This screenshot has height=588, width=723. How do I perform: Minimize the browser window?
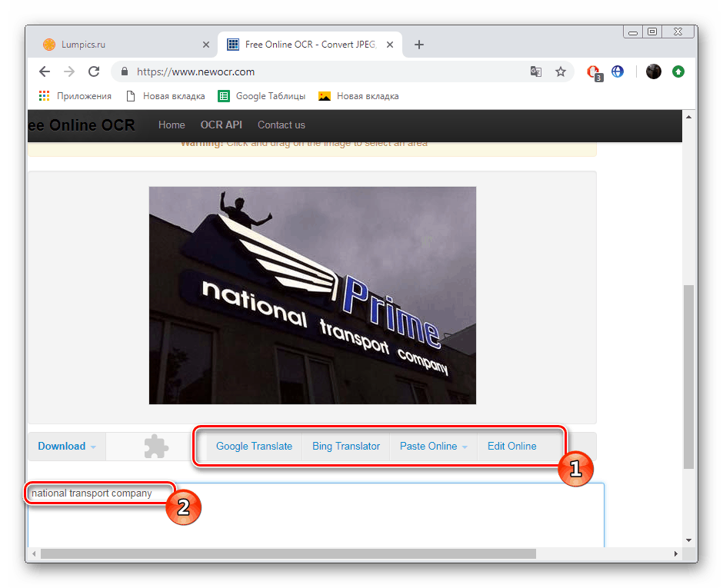(x=633, y=32)
